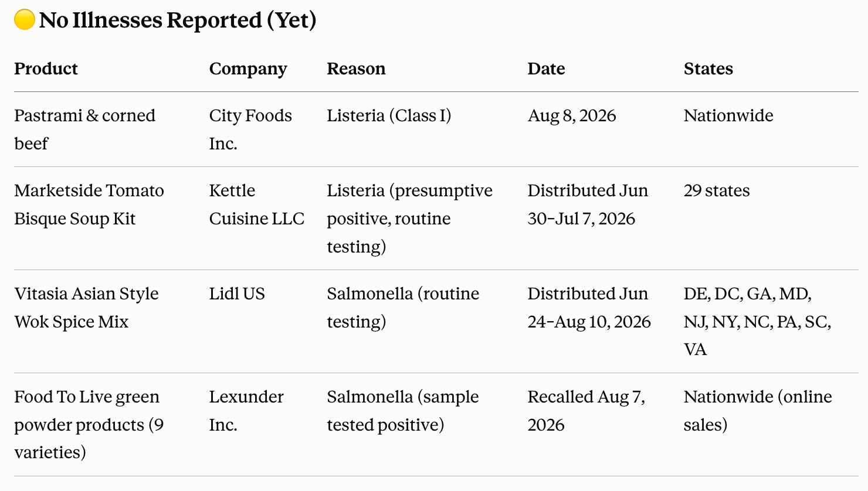Image resolution: width=868 pixels, height=491 pixels.
Task: Select the 'Aug 8, 2026' date cell
Action: [x=572, y=115]
